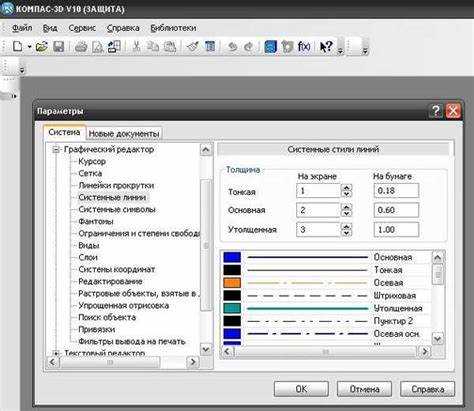Screen dimensions: 474x411
Task: Click the context help arrow-question icon
Action: pyautogui.click(x=326, y=46)
